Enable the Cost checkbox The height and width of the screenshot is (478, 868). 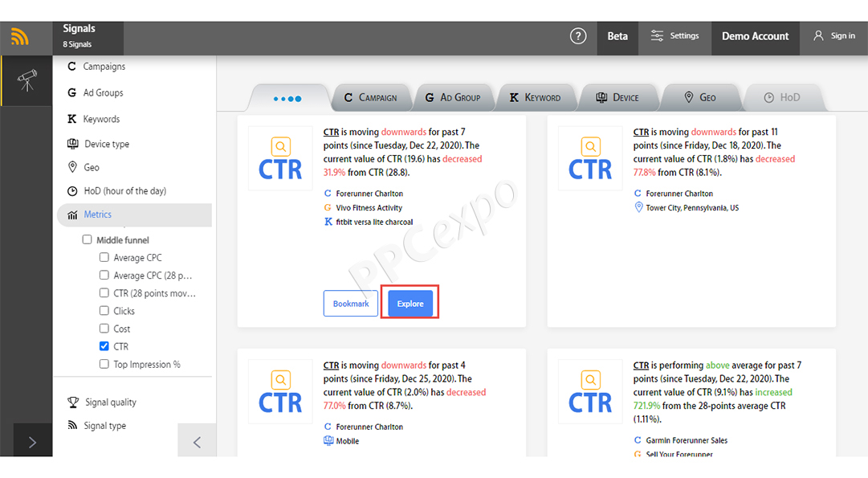[104, 329]
